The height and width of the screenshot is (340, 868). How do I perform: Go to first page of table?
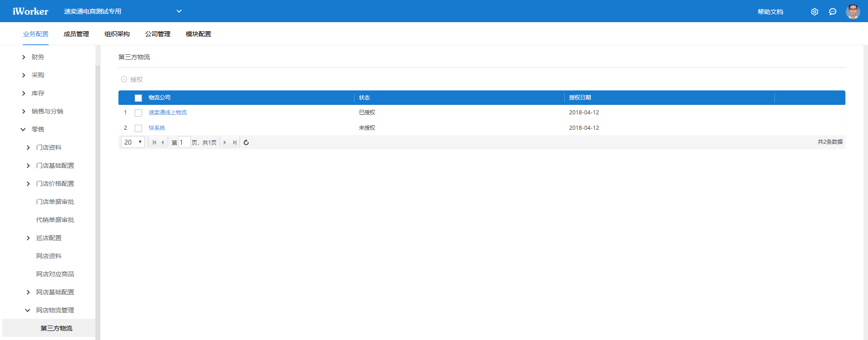pos(154,142)
